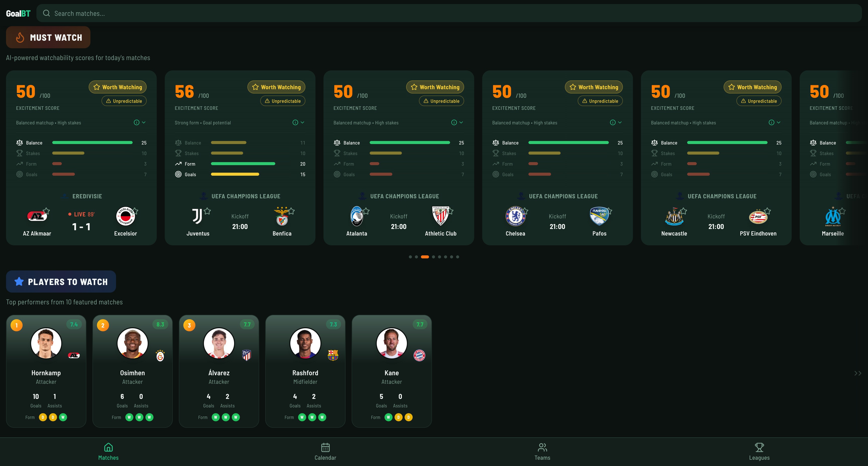Click the Athletic Club crest
This screenshot has width=868, height=466.
tap(440, 216)
